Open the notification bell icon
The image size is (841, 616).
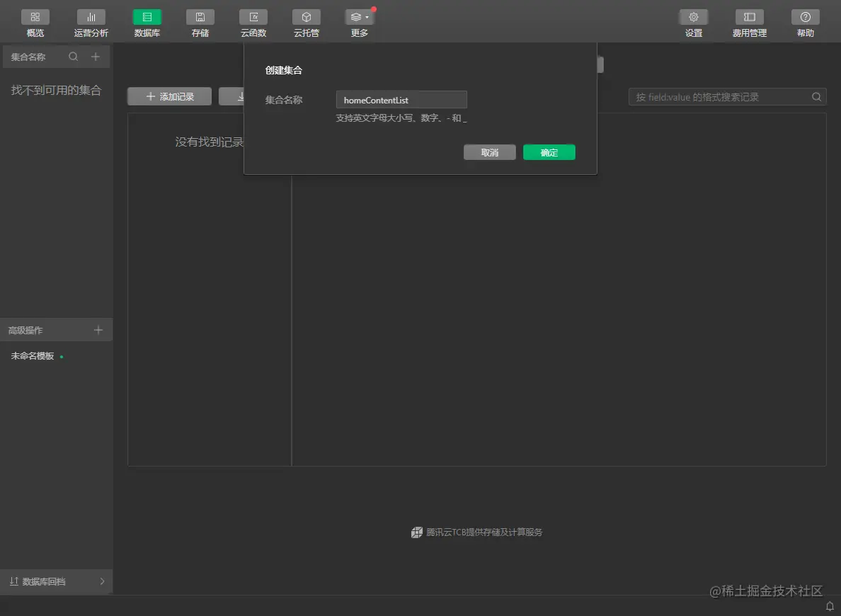click(830, 606)
